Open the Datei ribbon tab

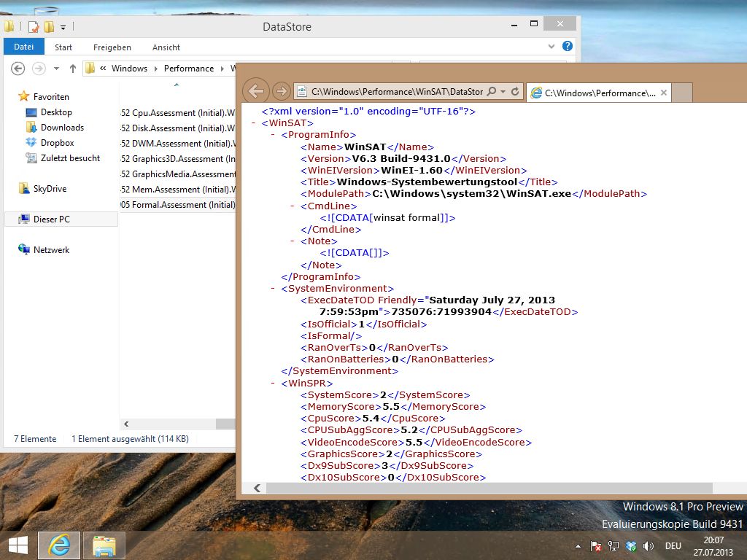pyautogui.click(x=24, y=47)
